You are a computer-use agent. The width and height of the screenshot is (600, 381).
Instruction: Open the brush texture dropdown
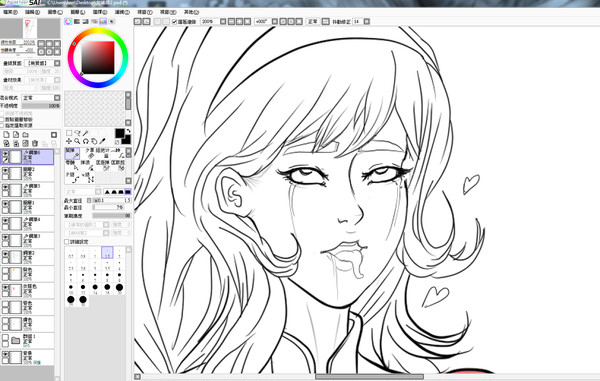tap(106, 233)
